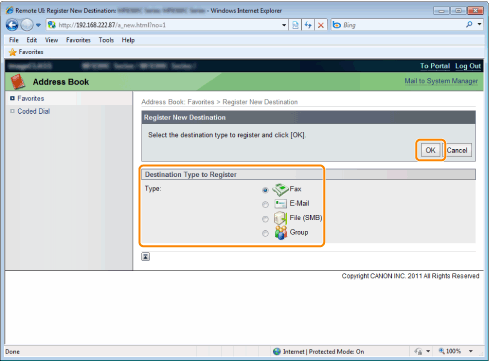Expand the address bar history dropdown

click(284, 25)
